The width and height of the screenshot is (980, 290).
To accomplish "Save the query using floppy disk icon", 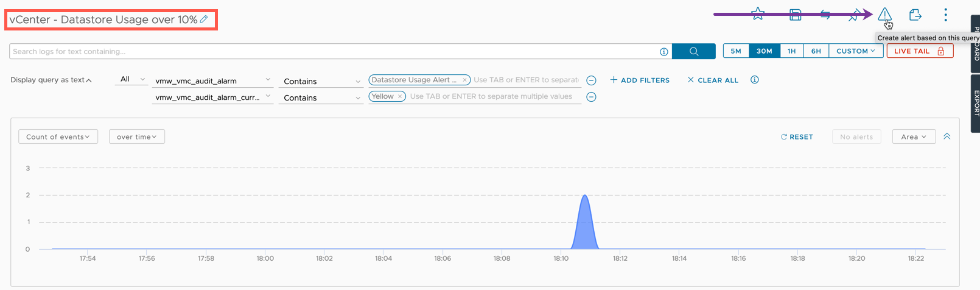I will coord(795,15).
